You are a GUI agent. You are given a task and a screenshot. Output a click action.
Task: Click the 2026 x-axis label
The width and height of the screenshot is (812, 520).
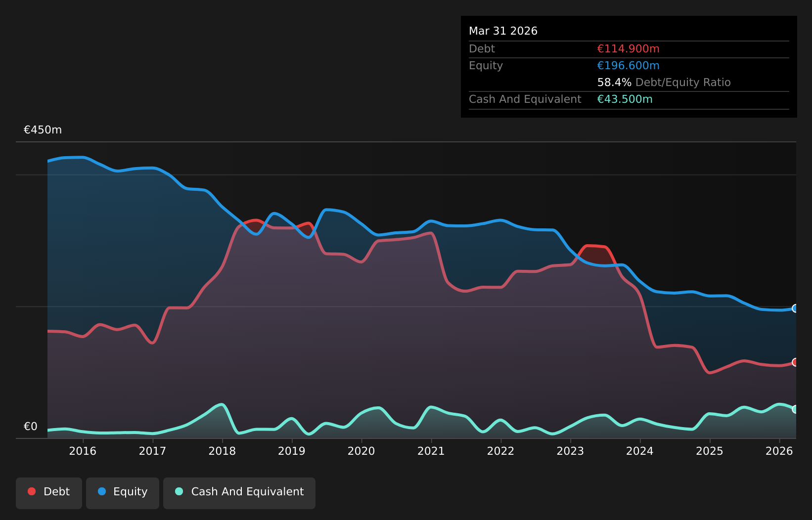click(779, 451)
